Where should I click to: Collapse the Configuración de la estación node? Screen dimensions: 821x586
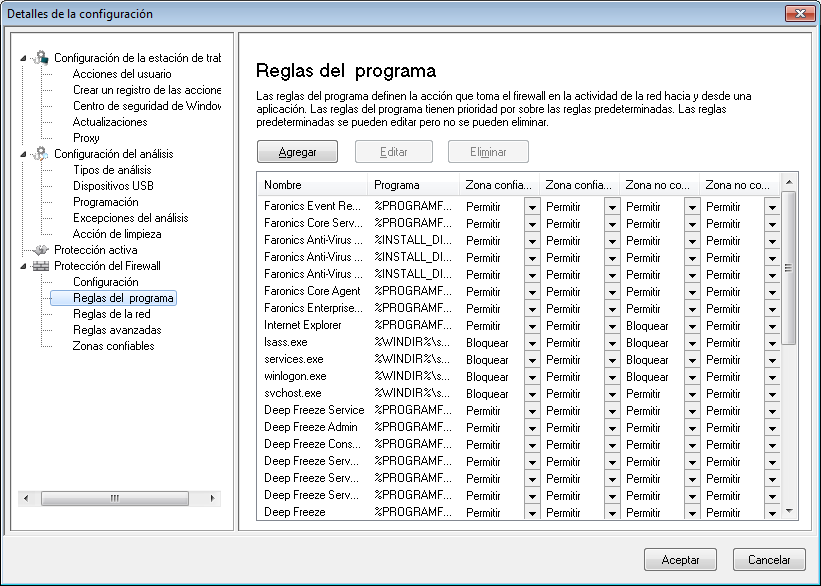tap(23, 58)
